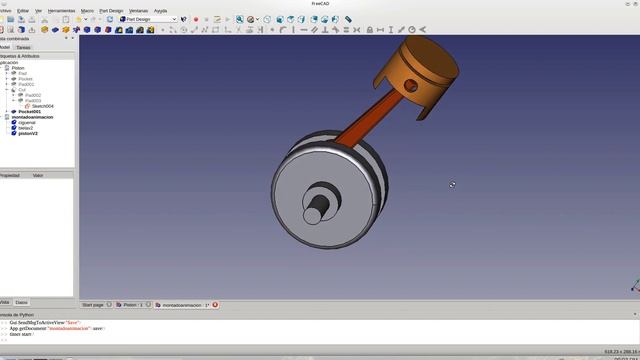The image size is (640, 360).
Task: Click the equal constraint icon
Action: pyautogui.click(x=346, y=29)
